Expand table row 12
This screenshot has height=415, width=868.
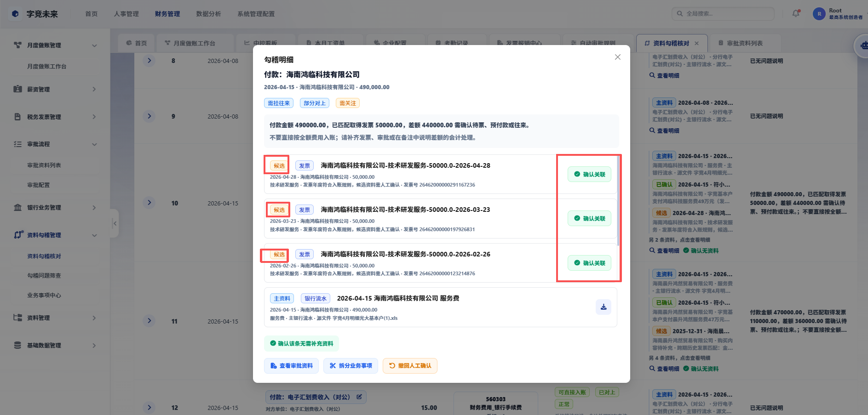(149, 407)
